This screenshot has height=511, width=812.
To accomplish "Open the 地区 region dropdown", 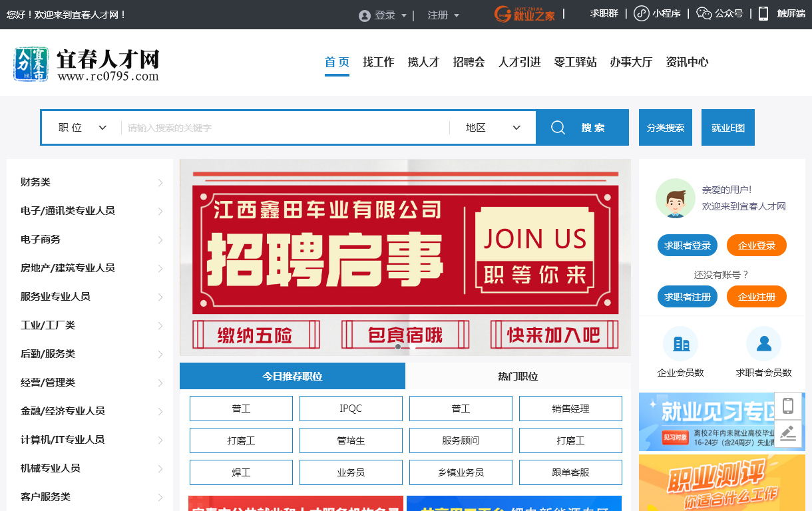I will [493, 128].
